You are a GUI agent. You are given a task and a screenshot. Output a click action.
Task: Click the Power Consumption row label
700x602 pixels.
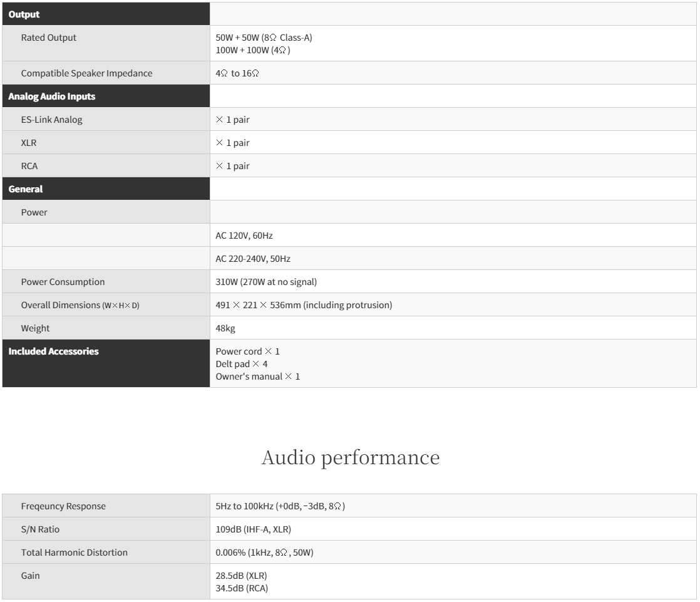point(63,282)
